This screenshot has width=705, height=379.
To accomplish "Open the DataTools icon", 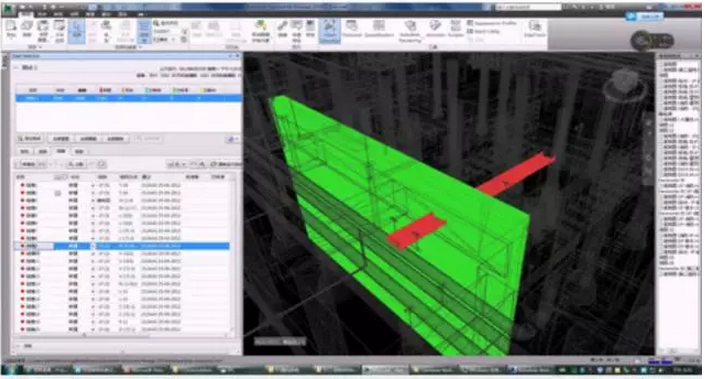I will click(x=535, y=29).
